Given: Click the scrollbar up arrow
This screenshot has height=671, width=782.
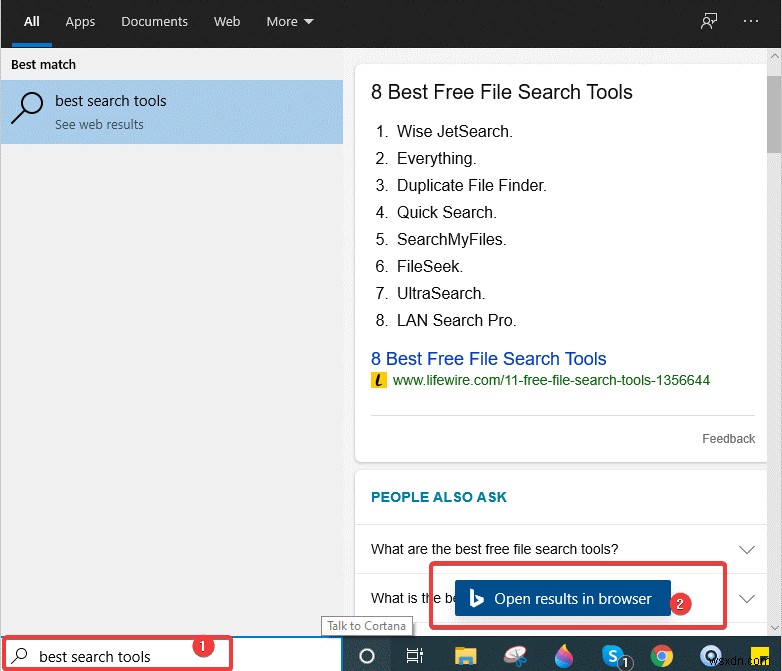Looking at the screenshot, I should tap(774, 56).
